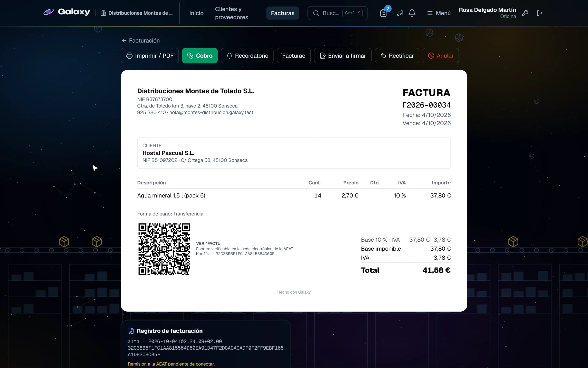Click the Huella hash text

point(236,254)
